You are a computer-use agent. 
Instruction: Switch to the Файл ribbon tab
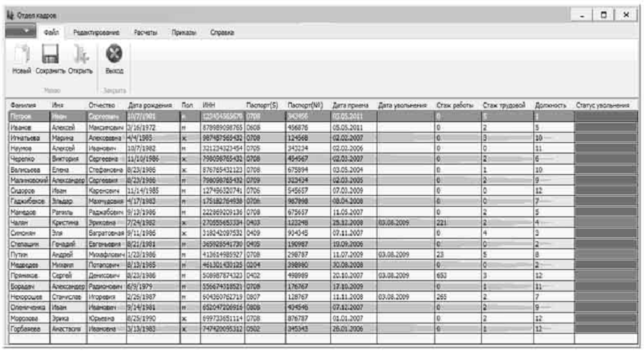point(51,32)
